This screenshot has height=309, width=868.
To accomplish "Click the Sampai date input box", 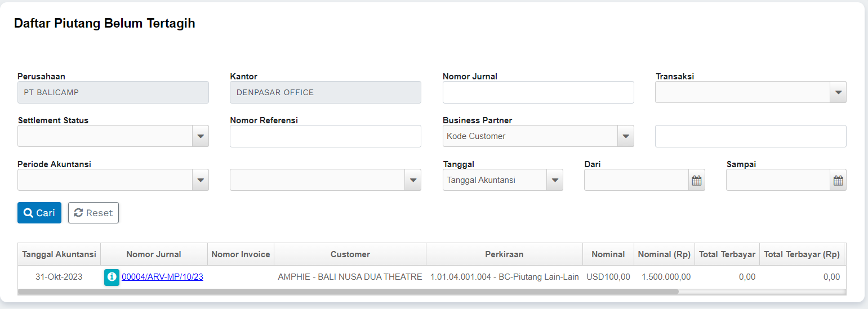I will coord(778,180).
